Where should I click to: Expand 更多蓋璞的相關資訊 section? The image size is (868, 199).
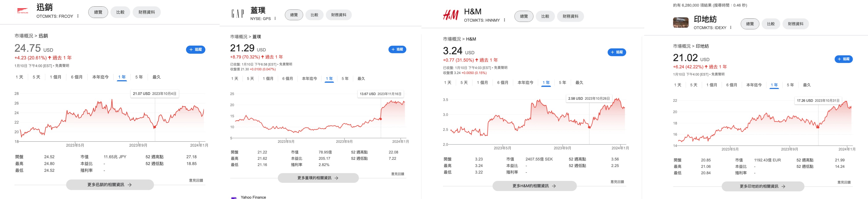[x=318, y=178]
